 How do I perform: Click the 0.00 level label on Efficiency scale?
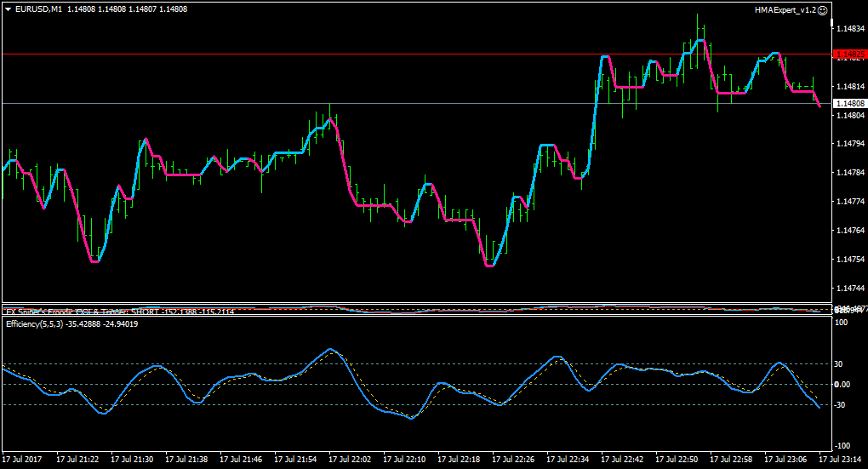(842, 384)
